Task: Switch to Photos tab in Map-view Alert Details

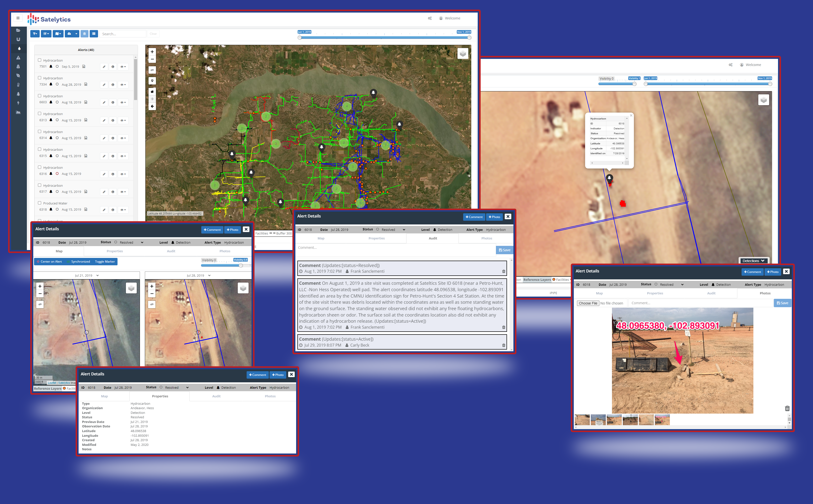Action: pos(225,251)
